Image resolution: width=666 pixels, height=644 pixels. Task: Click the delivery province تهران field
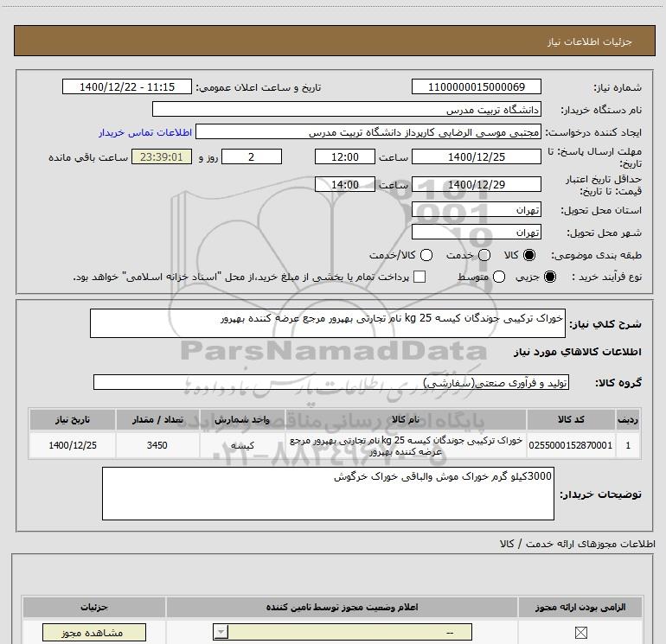click(476, 209)
